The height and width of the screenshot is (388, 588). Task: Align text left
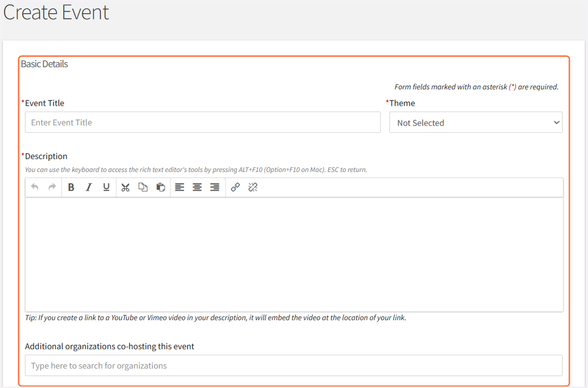click(180, 187)
